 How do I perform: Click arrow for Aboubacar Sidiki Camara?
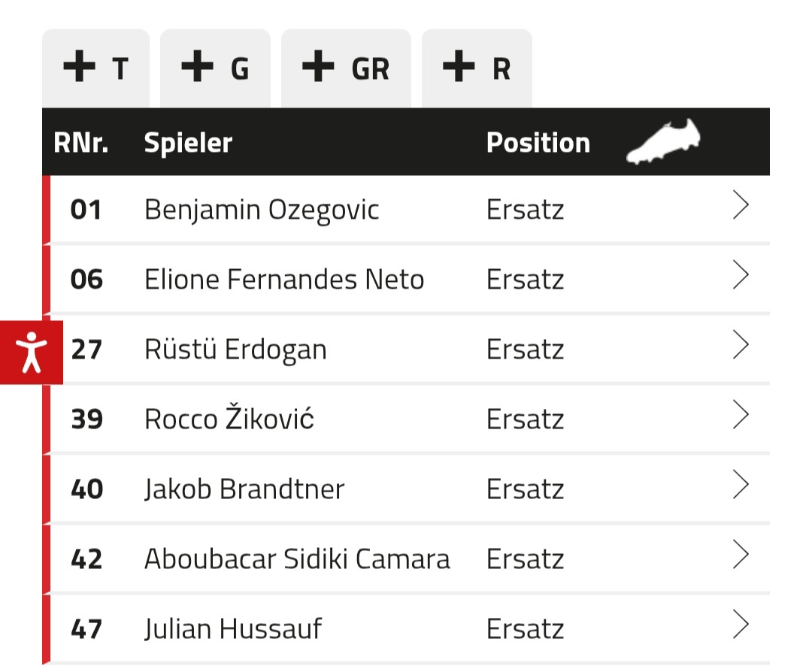pyautogui.click(x=741, y=555)
